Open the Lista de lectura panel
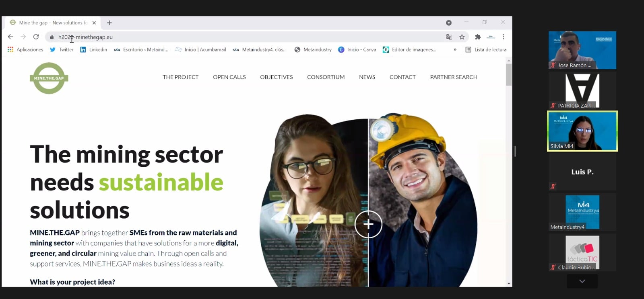644x299 pixels. point(486,50)
